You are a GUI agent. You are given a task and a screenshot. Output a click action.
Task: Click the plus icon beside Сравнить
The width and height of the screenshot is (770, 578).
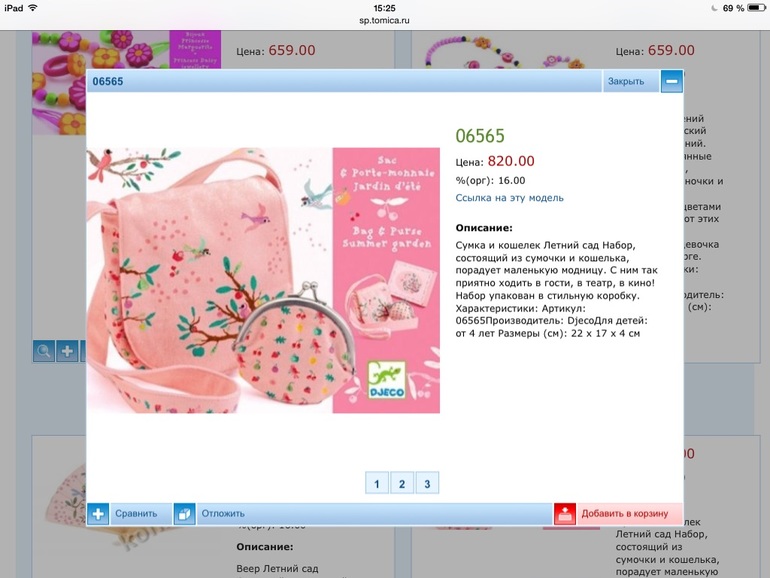coord(98,514)
